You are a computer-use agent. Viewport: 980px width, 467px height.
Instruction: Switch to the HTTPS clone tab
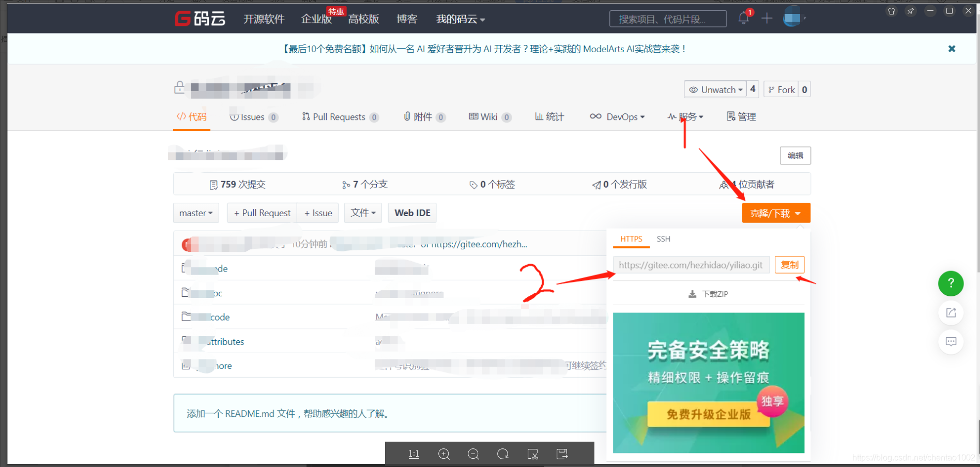pos(631,239)
